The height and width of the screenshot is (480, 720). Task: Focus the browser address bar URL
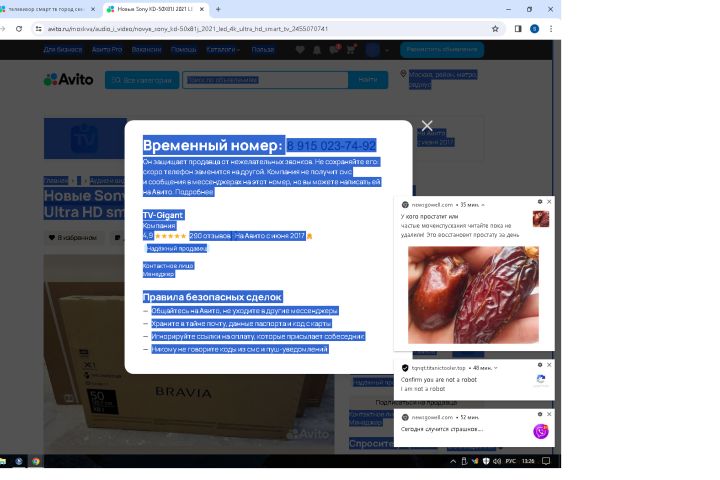pyautogui.click(x=188, y=28)
